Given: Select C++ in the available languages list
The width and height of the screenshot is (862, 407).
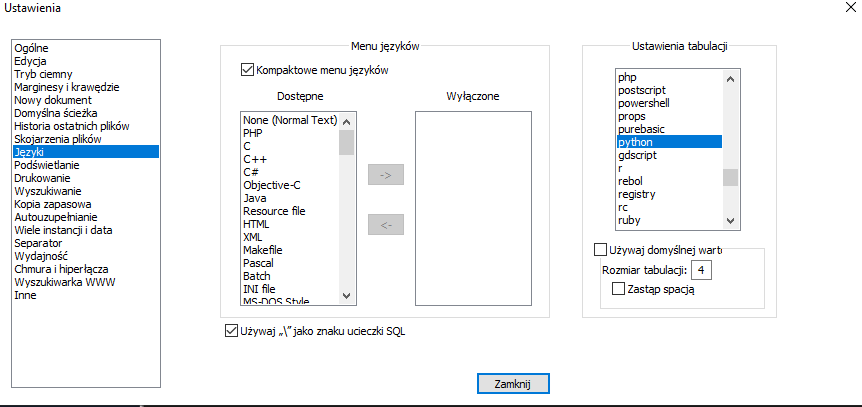Looking at the screenshot, I should [x=254, y=159].
